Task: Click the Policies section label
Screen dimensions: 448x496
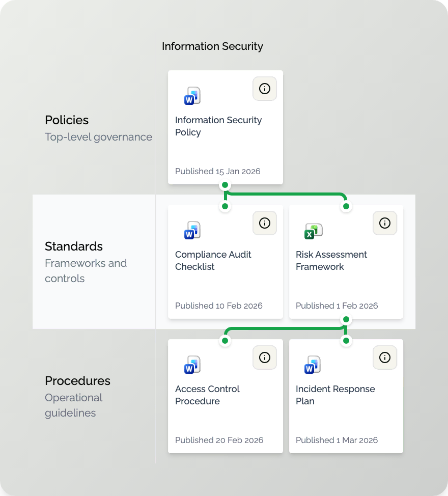Action: (x=66, y=120)
